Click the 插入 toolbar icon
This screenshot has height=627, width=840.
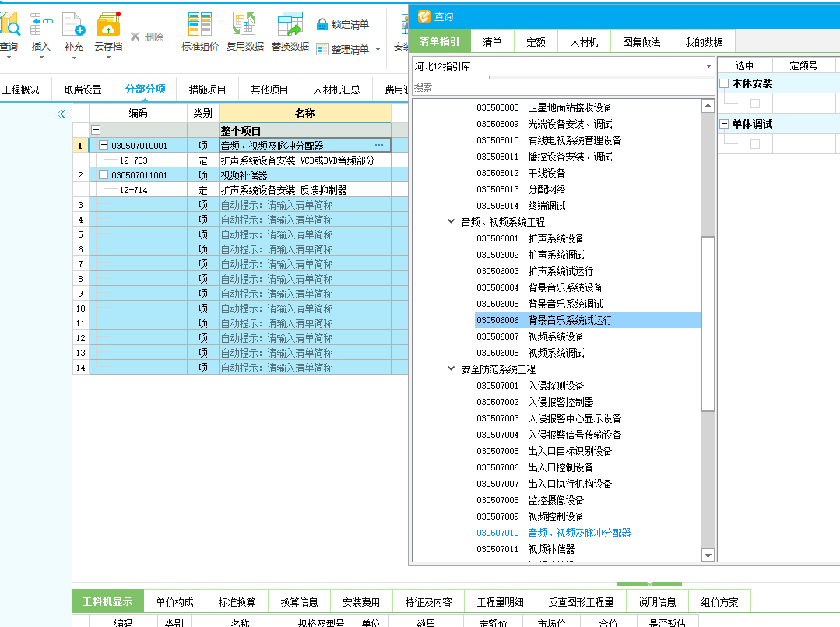[x=41, y=25]
